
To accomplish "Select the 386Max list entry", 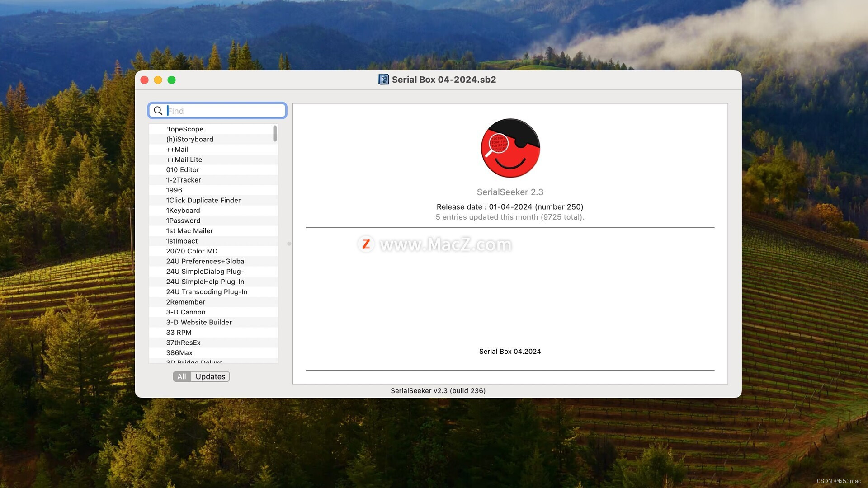I will click(x=179, y=353).
